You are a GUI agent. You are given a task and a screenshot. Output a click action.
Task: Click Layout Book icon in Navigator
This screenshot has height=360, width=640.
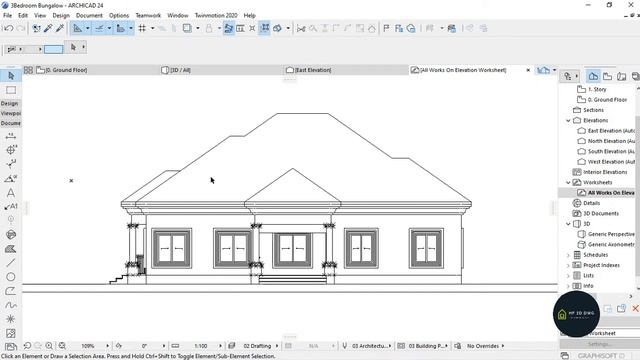(x=621, y=76)
